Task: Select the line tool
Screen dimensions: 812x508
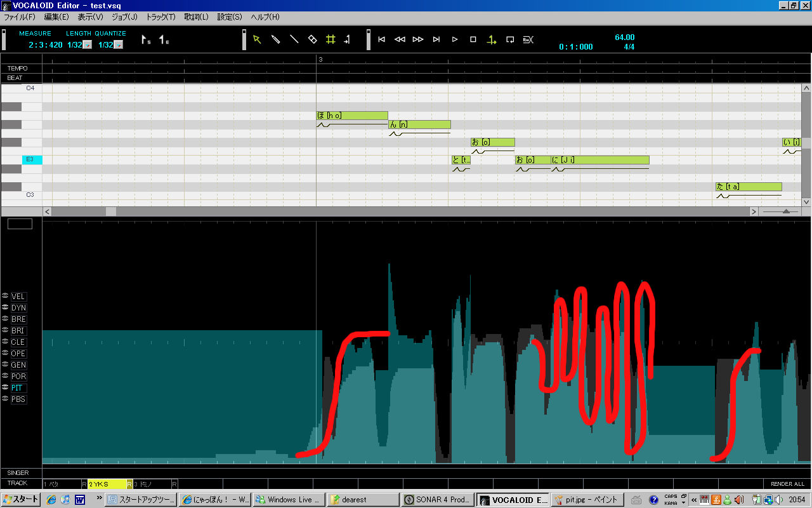Action: tap(294, 39)
